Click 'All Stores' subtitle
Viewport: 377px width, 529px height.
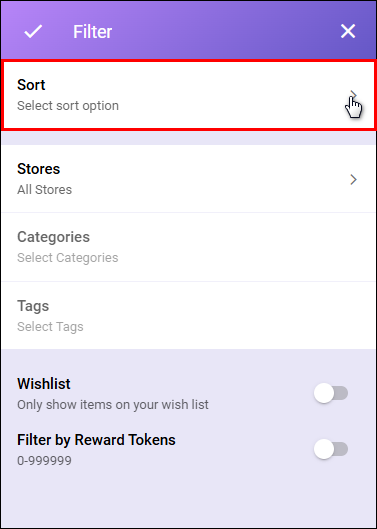click(45, 190)
